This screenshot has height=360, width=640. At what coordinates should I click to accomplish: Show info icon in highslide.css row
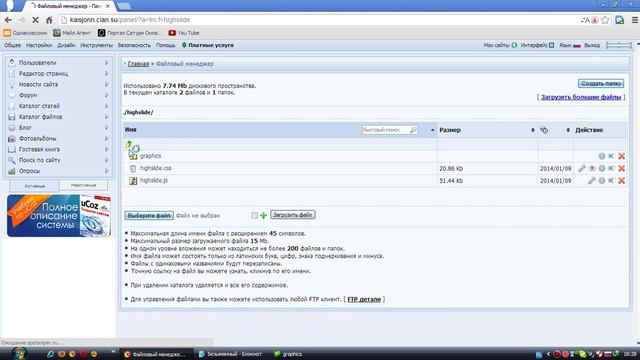pyautogui.click(x=602, y=168)
